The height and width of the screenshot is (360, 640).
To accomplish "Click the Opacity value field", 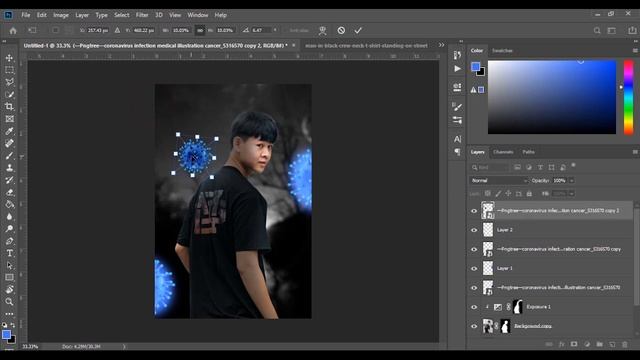I will tap(560, 180).
